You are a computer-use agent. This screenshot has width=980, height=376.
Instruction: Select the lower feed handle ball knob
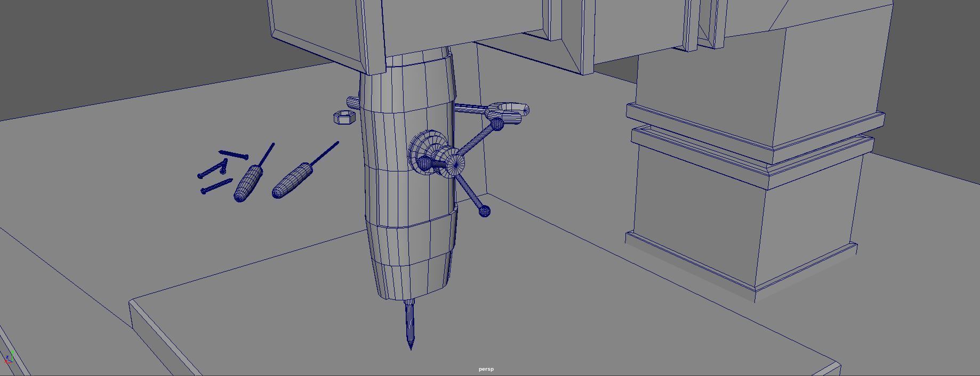point(484,211)
